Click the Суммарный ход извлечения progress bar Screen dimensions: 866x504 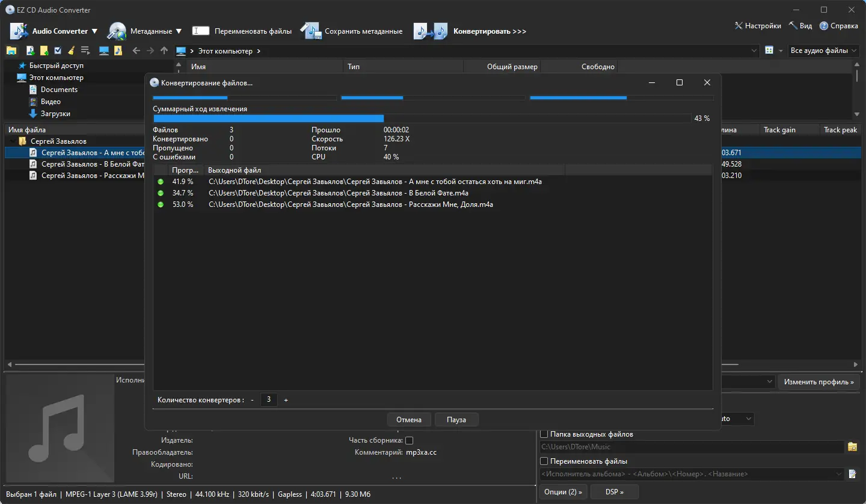[x=422, y=118]
